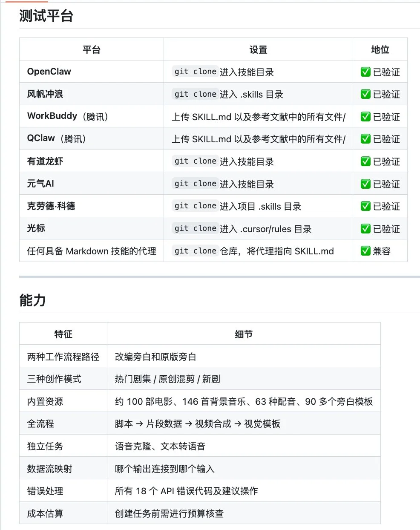Screen dimensions: 420x530
Task: Click the 光标 platform cell
Action: [92, 228]
